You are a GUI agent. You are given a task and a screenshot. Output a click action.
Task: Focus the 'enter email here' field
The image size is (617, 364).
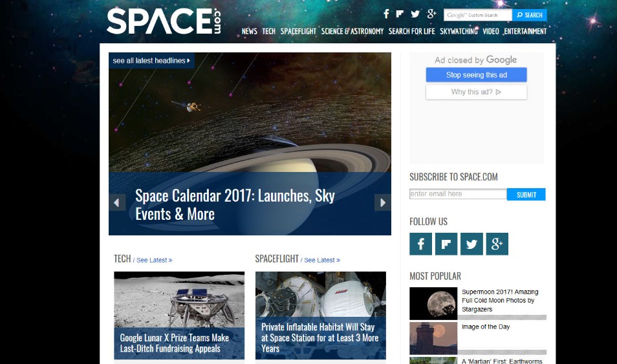458,194
